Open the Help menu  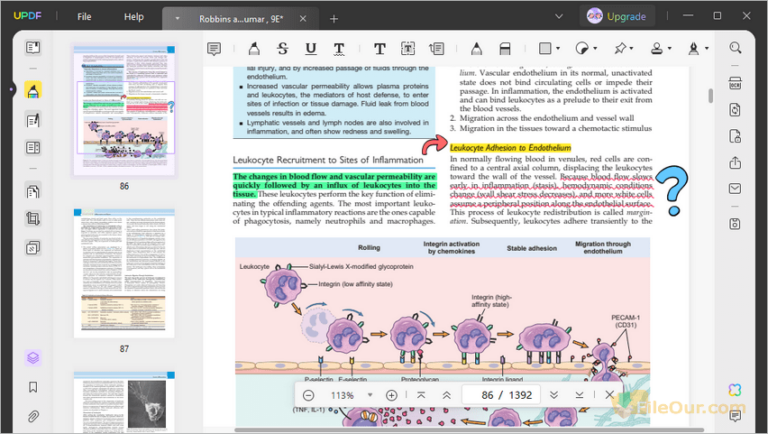click(133, 17)
